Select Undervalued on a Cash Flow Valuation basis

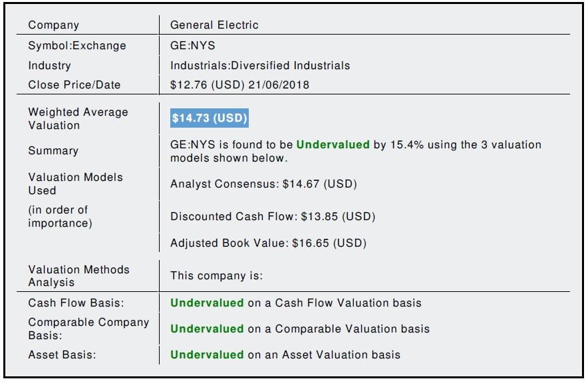click(296, 303)
